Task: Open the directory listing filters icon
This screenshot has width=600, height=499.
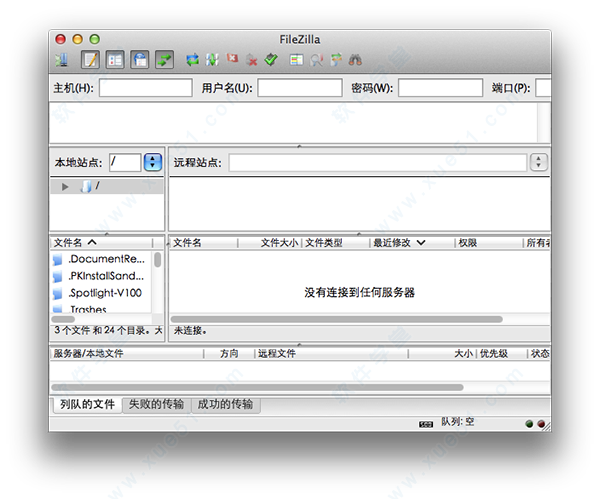Action: 297,60
